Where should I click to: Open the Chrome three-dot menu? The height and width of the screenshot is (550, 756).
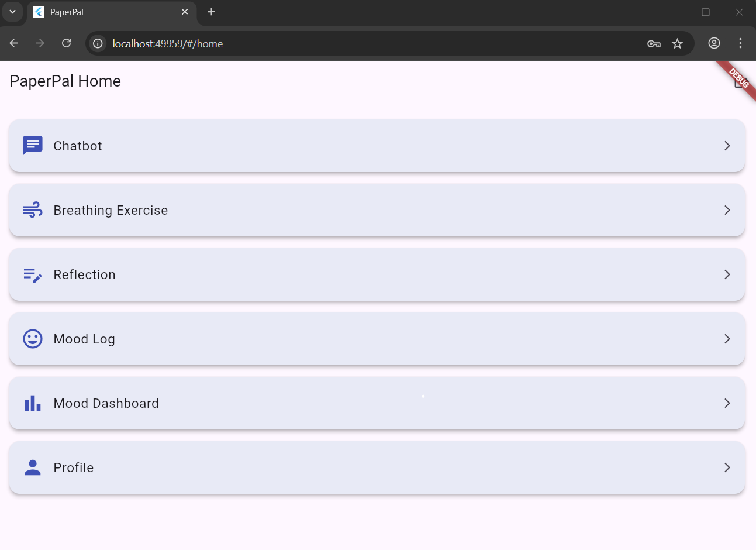740,43
